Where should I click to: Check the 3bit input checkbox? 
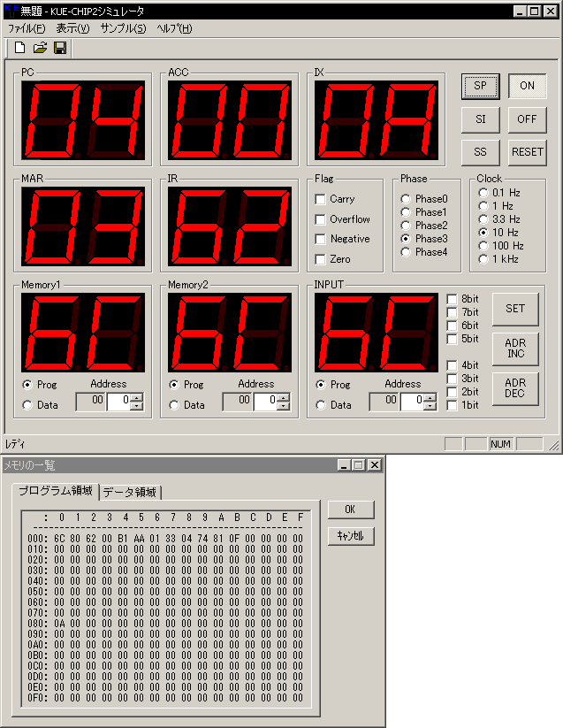tap(452, 379)
